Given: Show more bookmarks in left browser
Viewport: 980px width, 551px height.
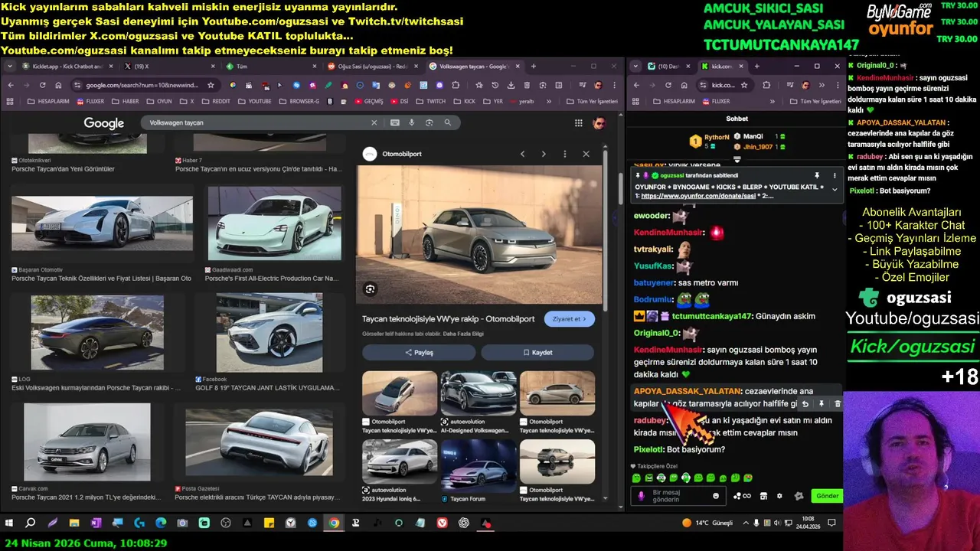Looking at the screenshot, I should tap(550, 101).
